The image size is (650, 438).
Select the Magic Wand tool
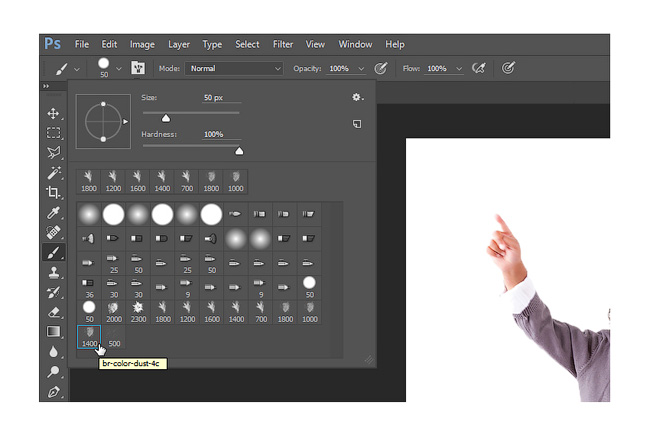(x=53, y=172)
